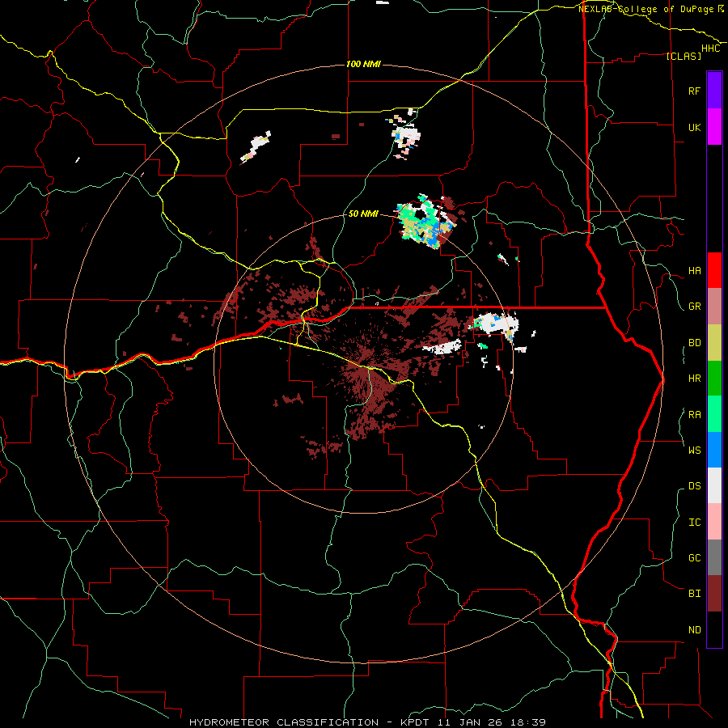Click the 'RA' legend label
The height and width of the screenshot is (728, 728).
694,415
